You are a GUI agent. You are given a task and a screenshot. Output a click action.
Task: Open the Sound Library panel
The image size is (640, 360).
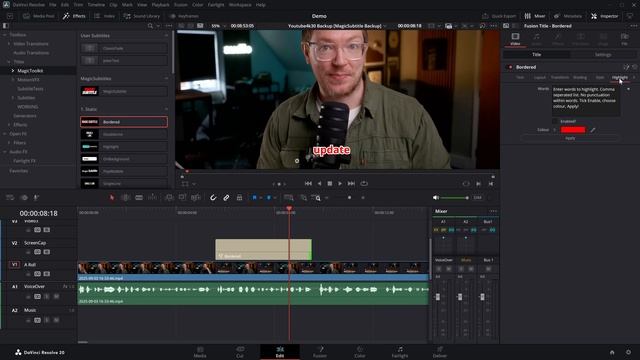coord(142,16)
